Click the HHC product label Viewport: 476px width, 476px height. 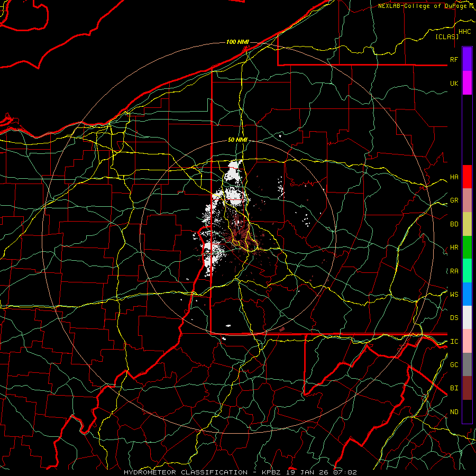(464, 32)
